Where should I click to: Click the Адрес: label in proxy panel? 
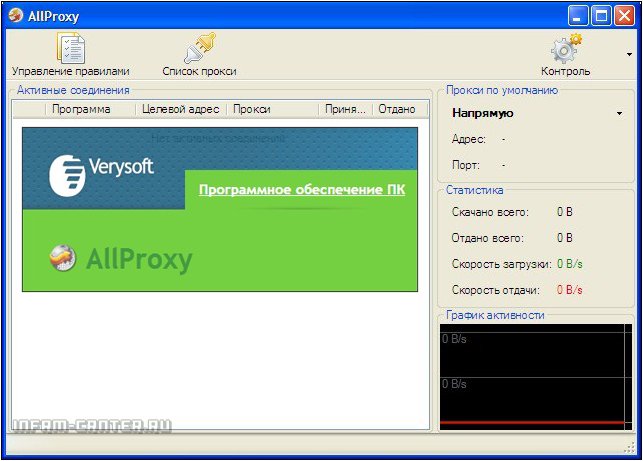[x=469, y=139]
